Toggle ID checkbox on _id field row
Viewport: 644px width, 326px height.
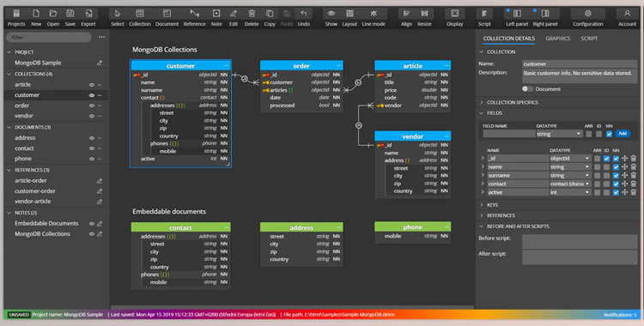[x=606, y=158]
